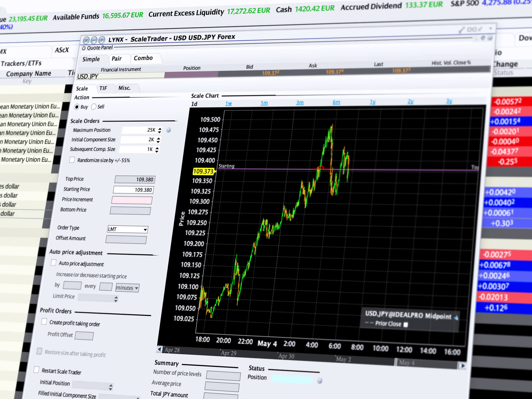This screenshot has width=532, height=399.
Task: Click the yellow 109.373 price marker on chart
Action: tap(204, 171)
